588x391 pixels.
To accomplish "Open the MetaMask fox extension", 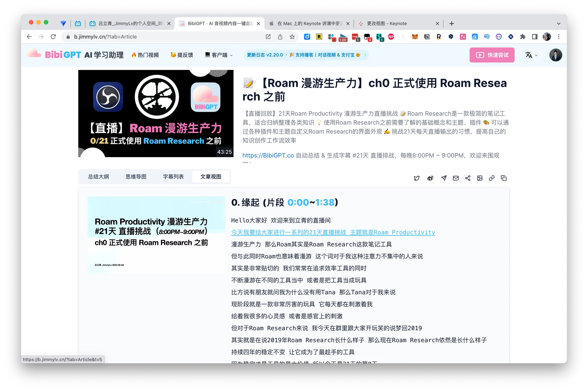I will tap(415, 37).
